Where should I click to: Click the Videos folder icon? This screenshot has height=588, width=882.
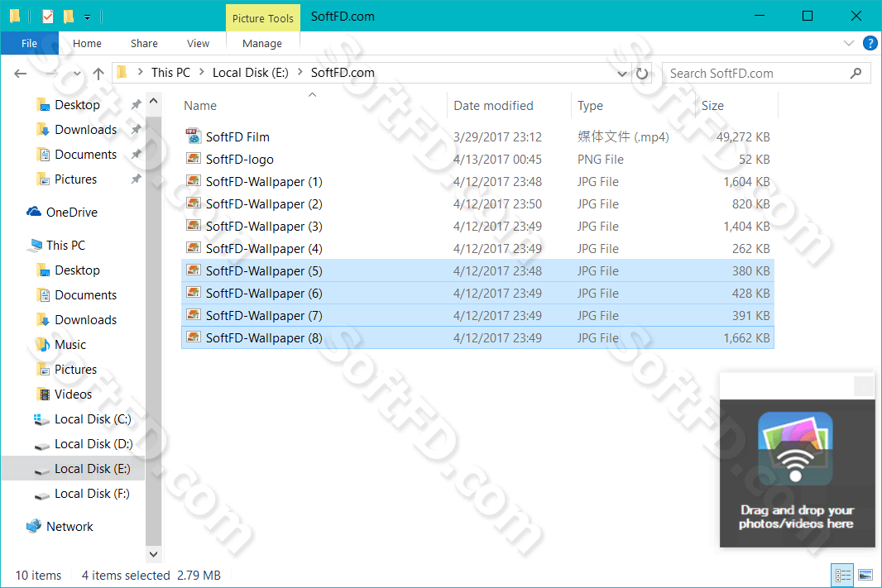coord(43,394)
